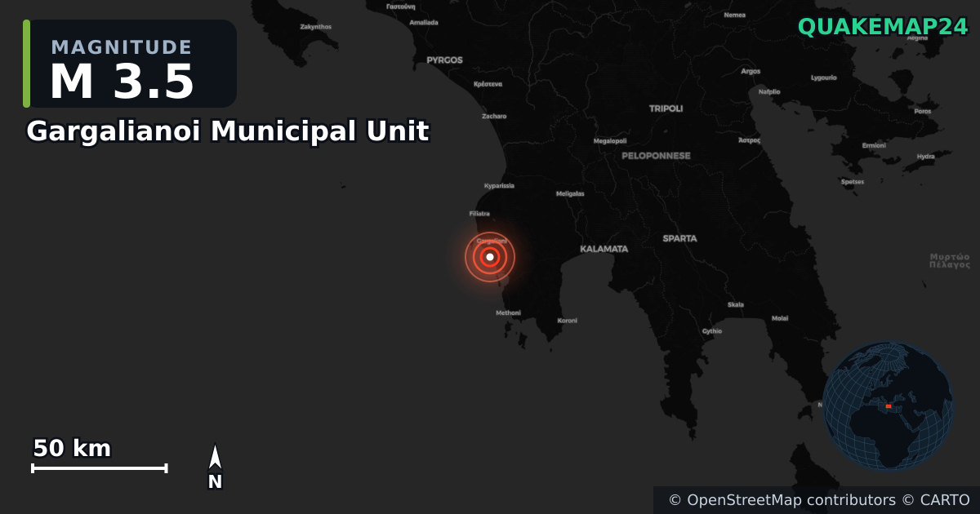Screen dimensions: 980x514
Task: Click the Megalopoli town label
Action: pyautogui.click(x=609, y=141)
